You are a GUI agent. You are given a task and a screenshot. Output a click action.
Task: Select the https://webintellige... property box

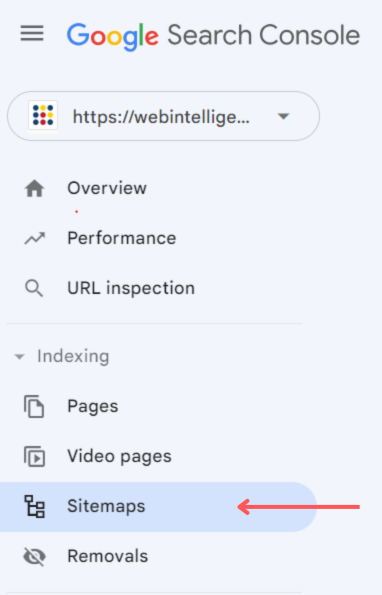[163, 116]
